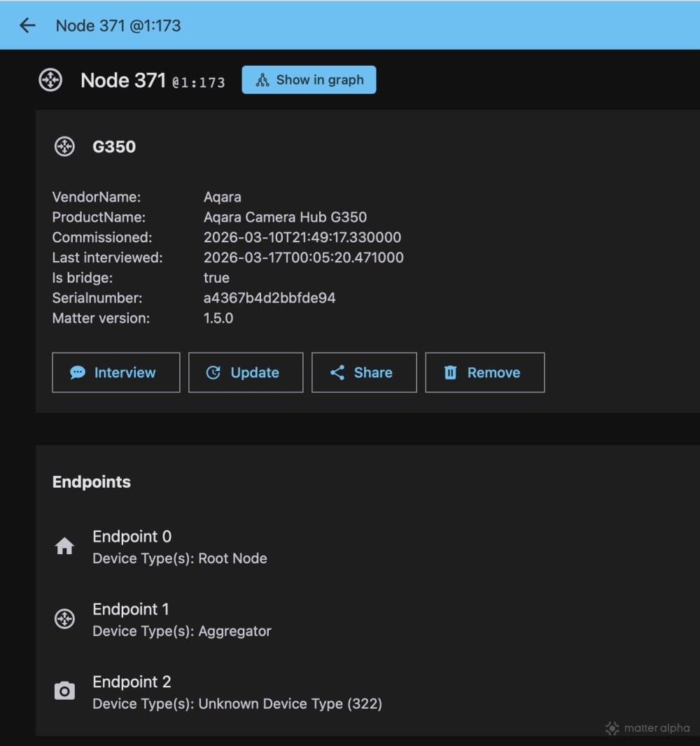
Task: Click the Node 371 @1:173 header title
Action: 118,26
